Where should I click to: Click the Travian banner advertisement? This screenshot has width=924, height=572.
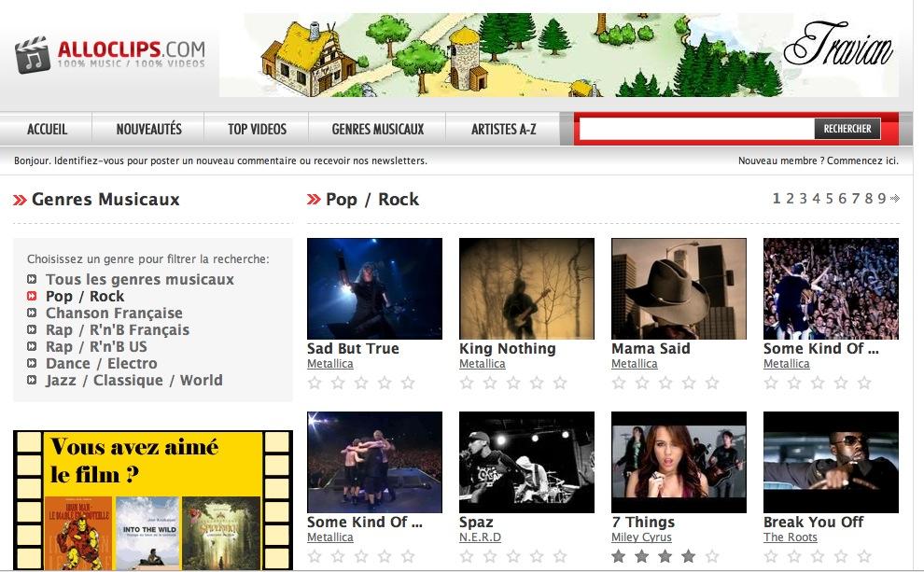559,55
